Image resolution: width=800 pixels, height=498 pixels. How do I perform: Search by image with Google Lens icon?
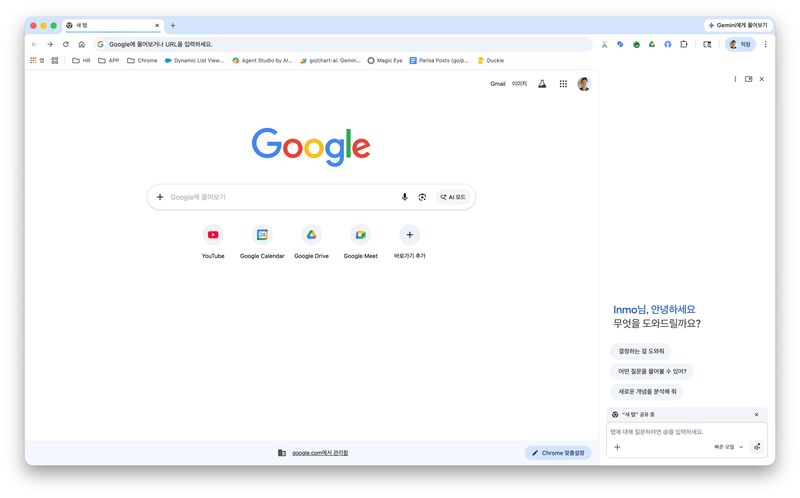click(422, 197)
